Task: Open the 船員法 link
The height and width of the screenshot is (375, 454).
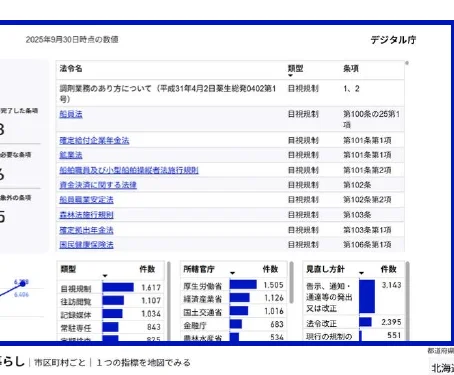Action: pyautogui.click(x=71, y=114)
